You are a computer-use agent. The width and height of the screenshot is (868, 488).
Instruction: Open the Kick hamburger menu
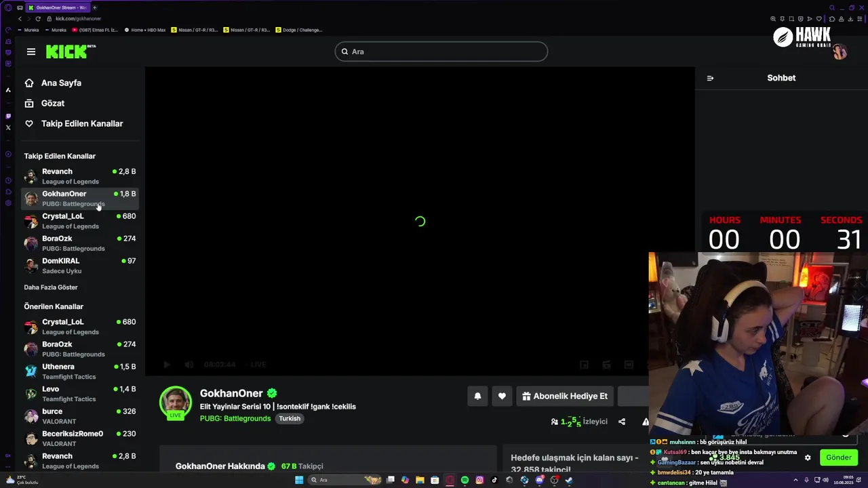(31, 52)
